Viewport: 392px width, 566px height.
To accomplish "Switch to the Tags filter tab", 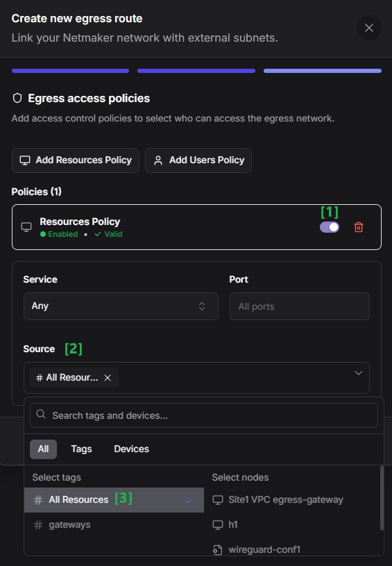I will [x=81, y=449].
